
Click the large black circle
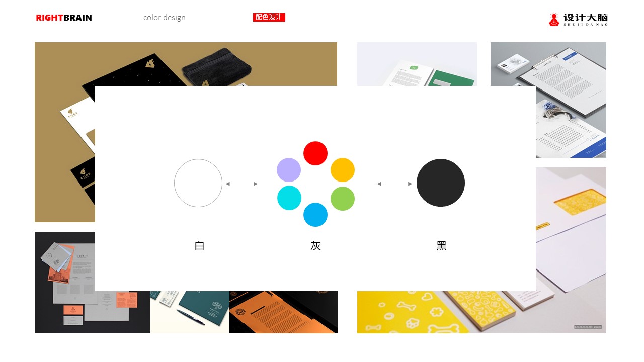pyautogui.click(x=441, y=183)
